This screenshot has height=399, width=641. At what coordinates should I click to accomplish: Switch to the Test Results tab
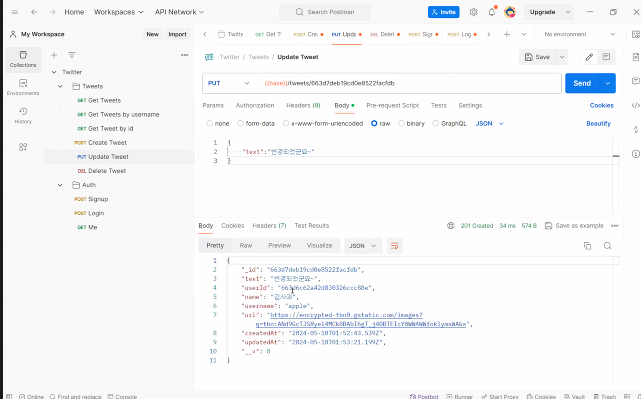312,226
